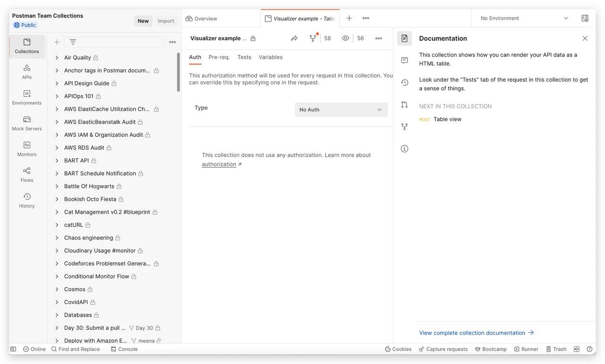
Task: Open the collection Info icon in the right rail
Action: coord(405,149)
